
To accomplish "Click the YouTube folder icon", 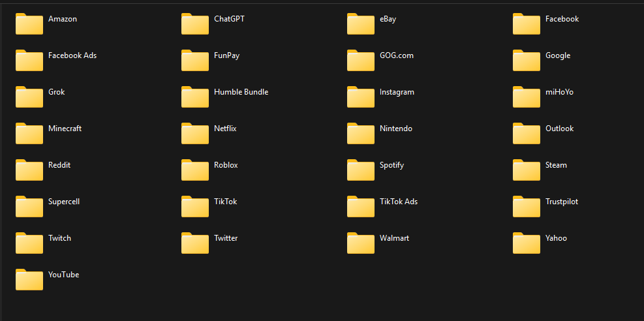I will point(29,279).
